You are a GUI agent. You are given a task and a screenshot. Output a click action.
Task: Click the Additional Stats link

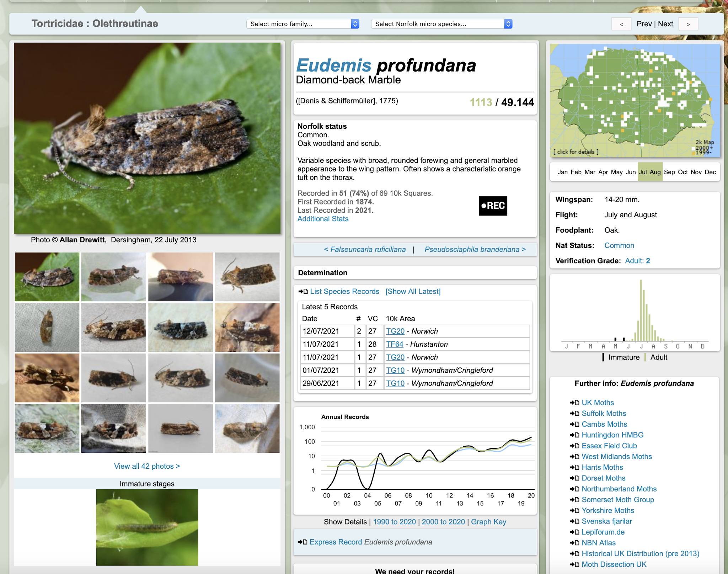323,219
